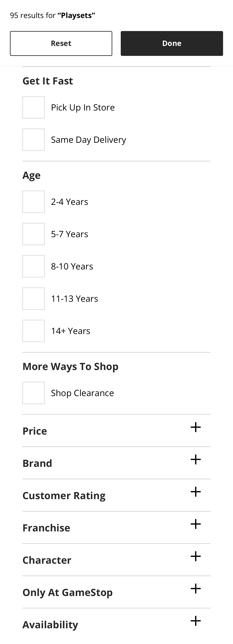The height and width of the screenshot is (644, 233).
Task: Enable Same Day Delivery checkbox
Action: coord(34,140)
